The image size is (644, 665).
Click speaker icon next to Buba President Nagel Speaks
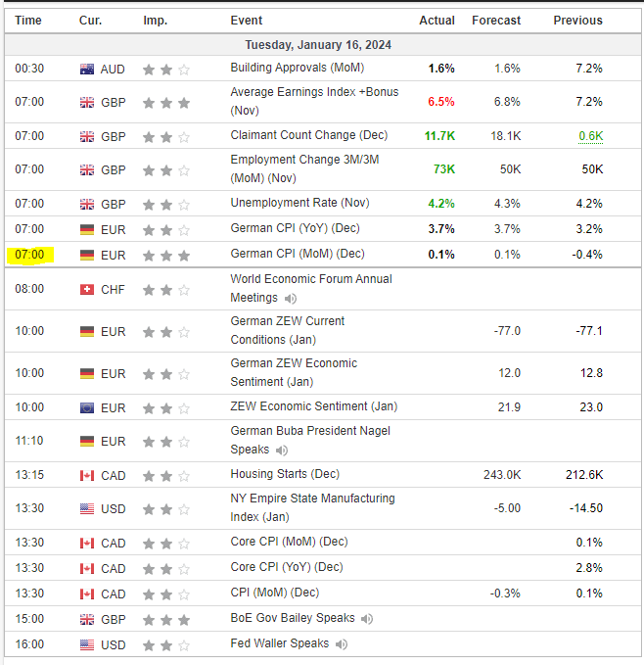tap(282, 450)
